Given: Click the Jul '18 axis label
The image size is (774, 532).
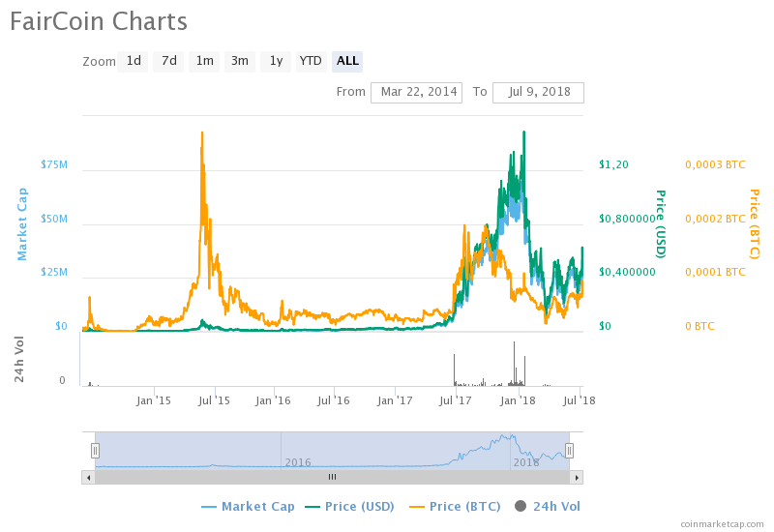Looking at the screenshot, I should tap(579, 400).
